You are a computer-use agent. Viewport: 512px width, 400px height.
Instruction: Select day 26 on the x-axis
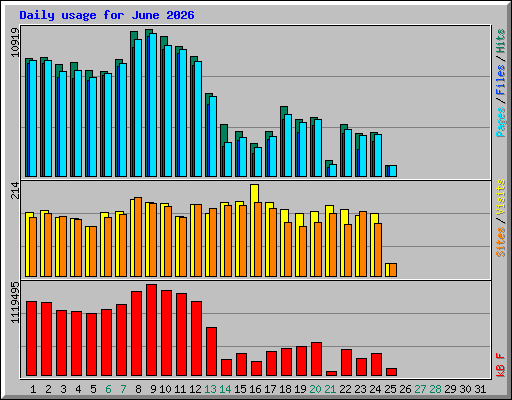click(405, 389)
